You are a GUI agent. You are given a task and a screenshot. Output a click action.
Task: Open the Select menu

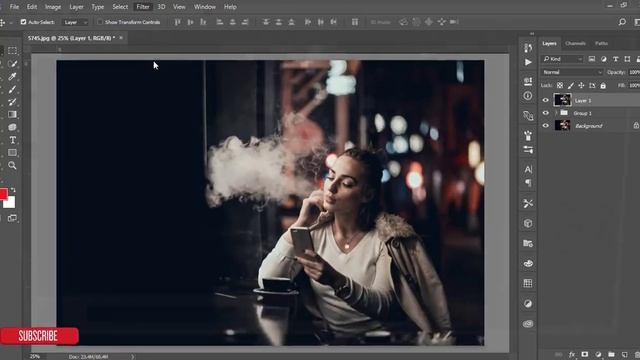(x=120, y=7)
